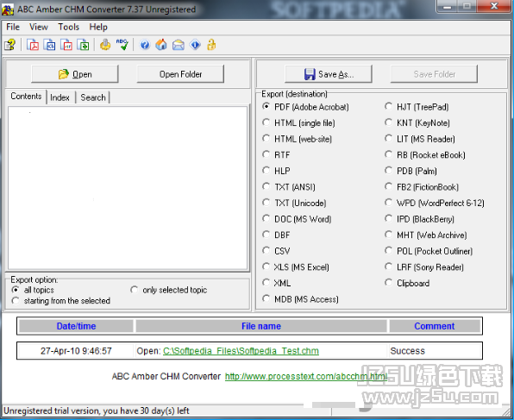Open the home page house icon
The height and width of the screenshot is (420, 514).
tap(161, 45)
